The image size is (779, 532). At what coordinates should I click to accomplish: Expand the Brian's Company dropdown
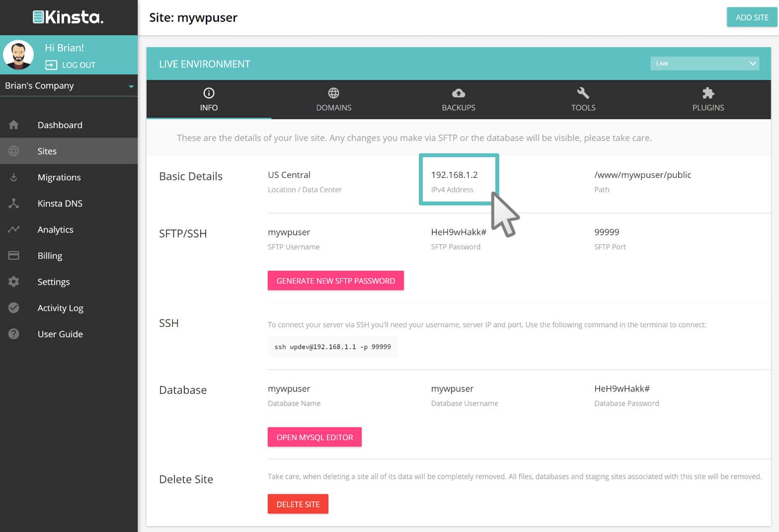tap(69, 85)
